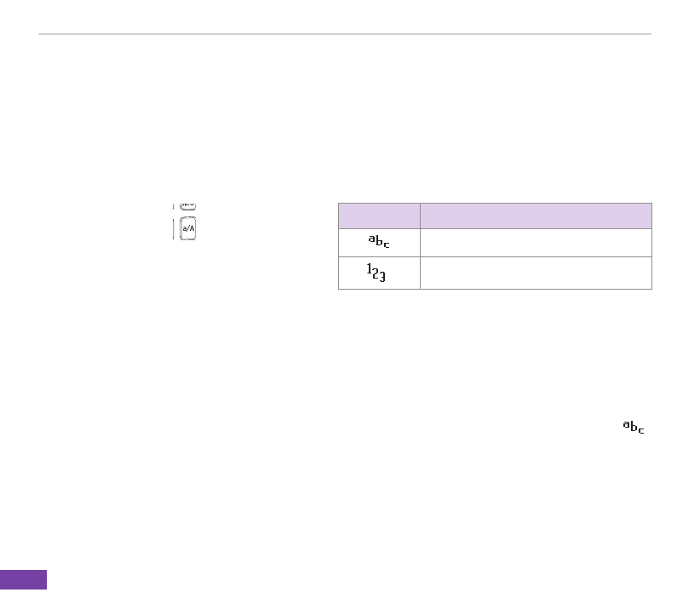The height and width of the screenshot is (604, 700).
Task: Click the empty cell beside the abc icon
Action: point(536,243)
